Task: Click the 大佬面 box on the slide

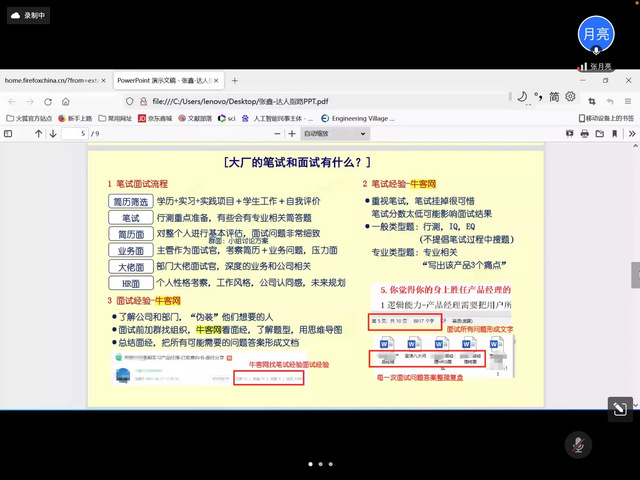Action: coord(131,267)
